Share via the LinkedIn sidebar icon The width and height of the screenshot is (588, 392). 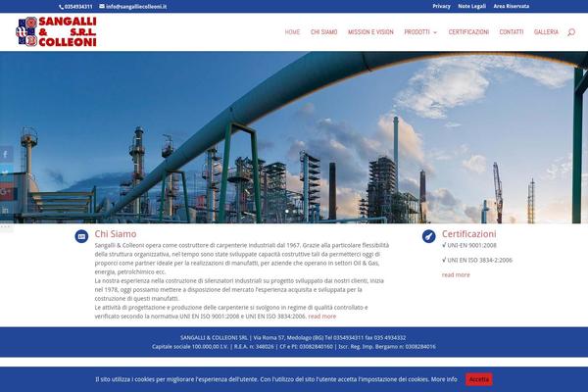pyautogui.click(x=7, y=210)
